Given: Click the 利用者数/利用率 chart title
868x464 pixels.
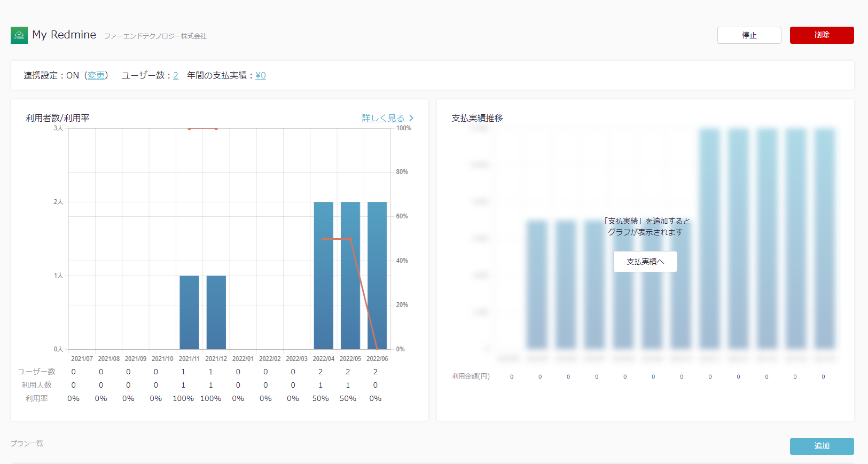Looking at the screenshot, I should (57, 118).
